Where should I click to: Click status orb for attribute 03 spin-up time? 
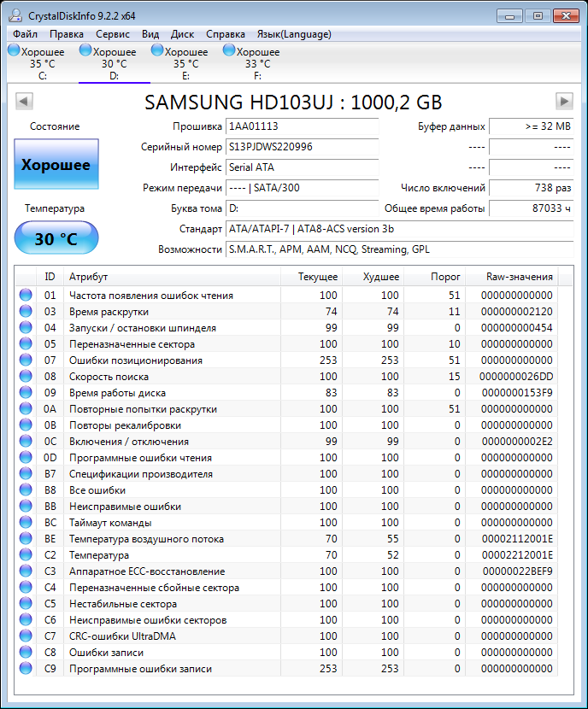tap(26, 312)
